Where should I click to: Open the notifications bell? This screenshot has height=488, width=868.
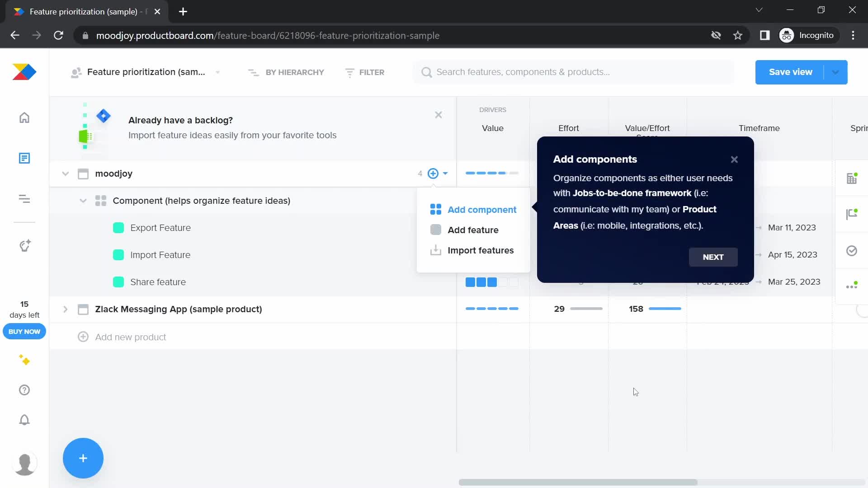(x=24, y=420)
